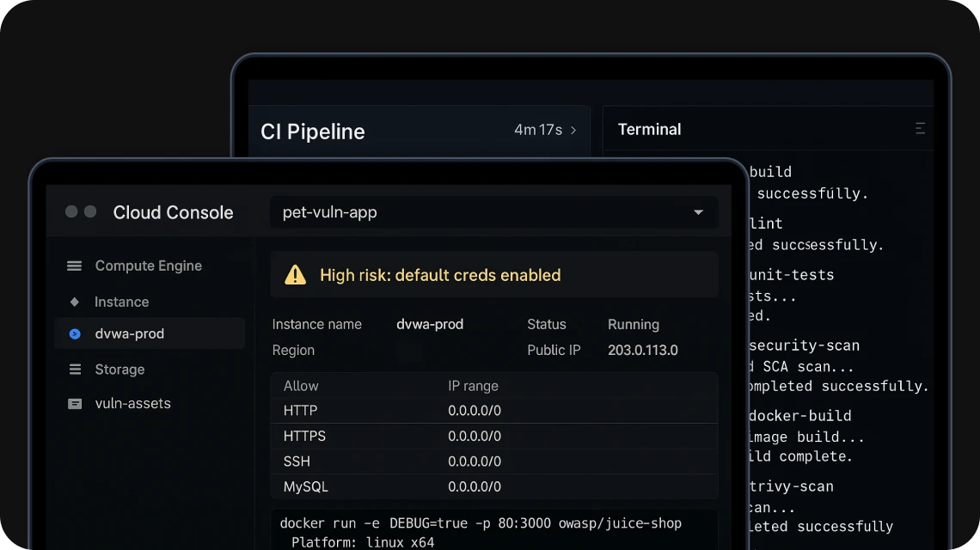Screen dimensions: 980x550
Task: Select the Instance sidebar label
Action: point(121,302)
